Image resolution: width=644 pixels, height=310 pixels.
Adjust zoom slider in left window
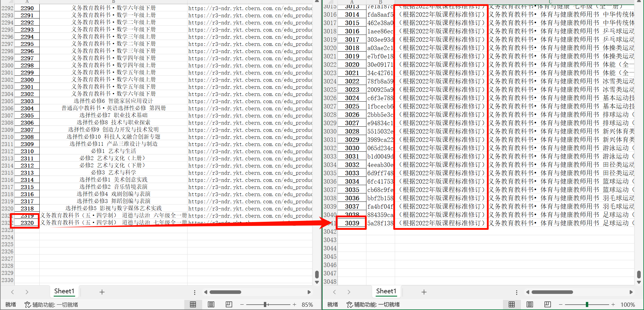point(265,305)
